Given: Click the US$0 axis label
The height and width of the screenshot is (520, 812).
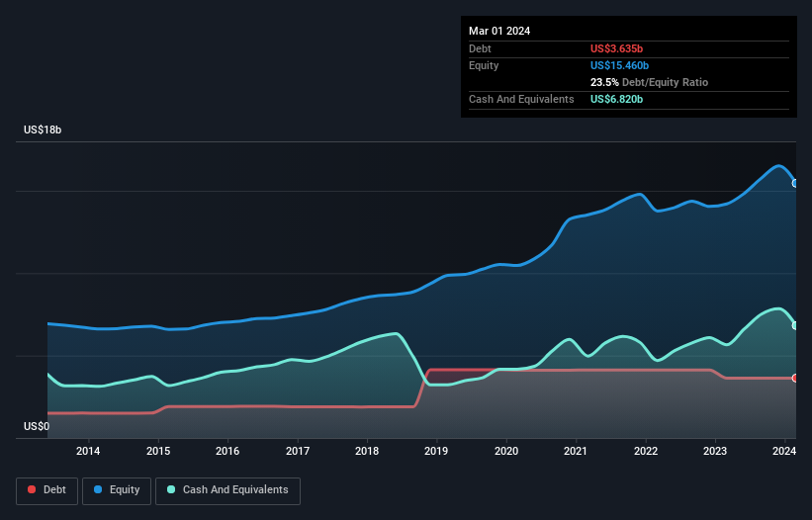Looking at the screenshot, I should click(37, 426).
